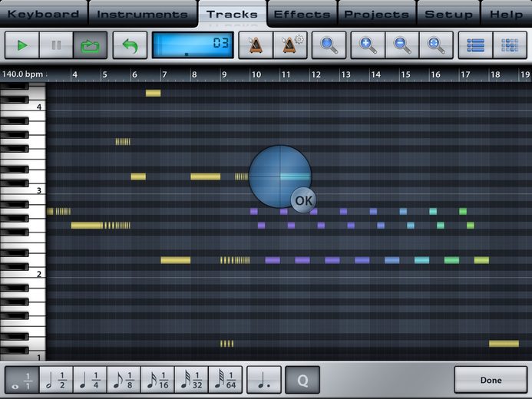Toggle dotted note button
532x399 pixels.
tap(264, 380)
